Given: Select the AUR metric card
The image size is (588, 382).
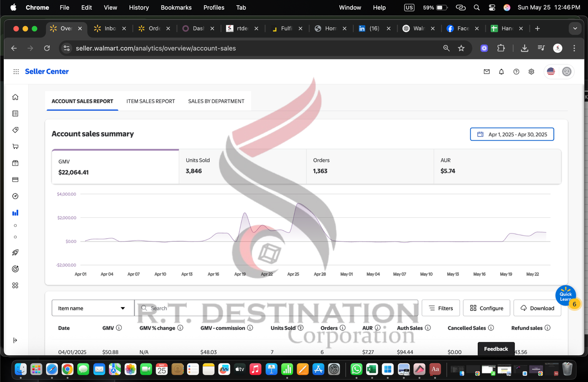Looking at the screenshot, I should coord(498,167).
